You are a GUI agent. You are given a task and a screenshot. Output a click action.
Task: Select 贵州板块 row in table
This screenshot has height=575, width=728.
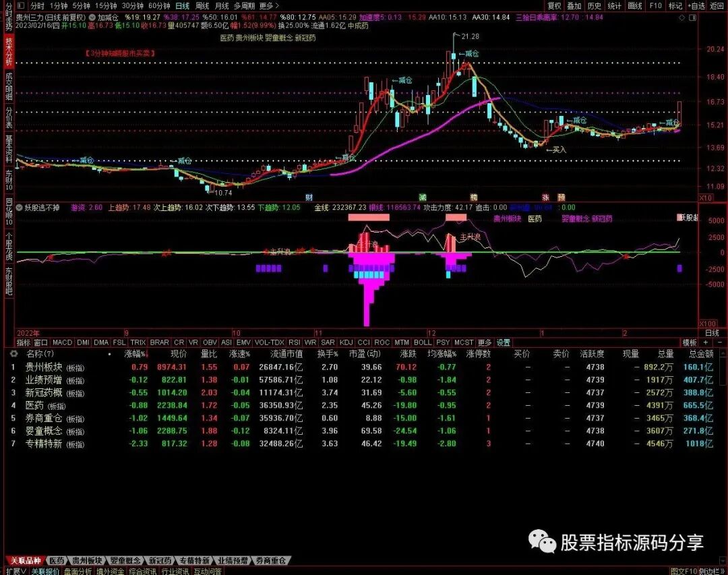coord(362,367)
